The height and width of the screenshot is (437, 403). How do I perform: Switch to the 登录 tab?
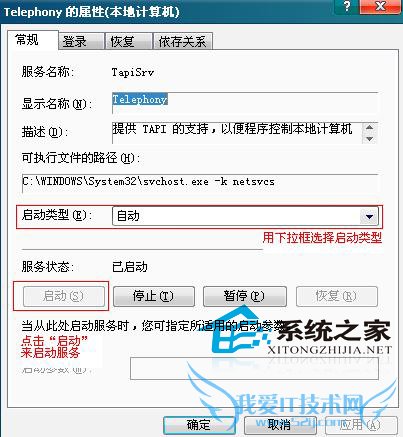80,42
